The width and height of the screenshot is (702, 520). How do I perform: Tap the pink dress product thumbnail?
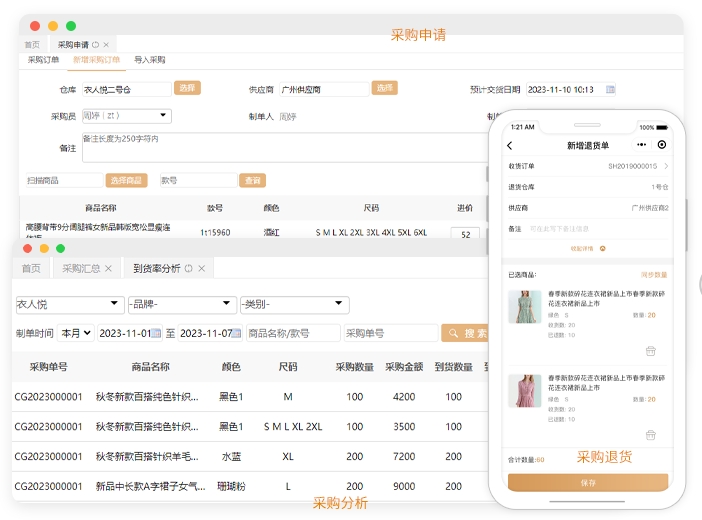click(525, 391)
